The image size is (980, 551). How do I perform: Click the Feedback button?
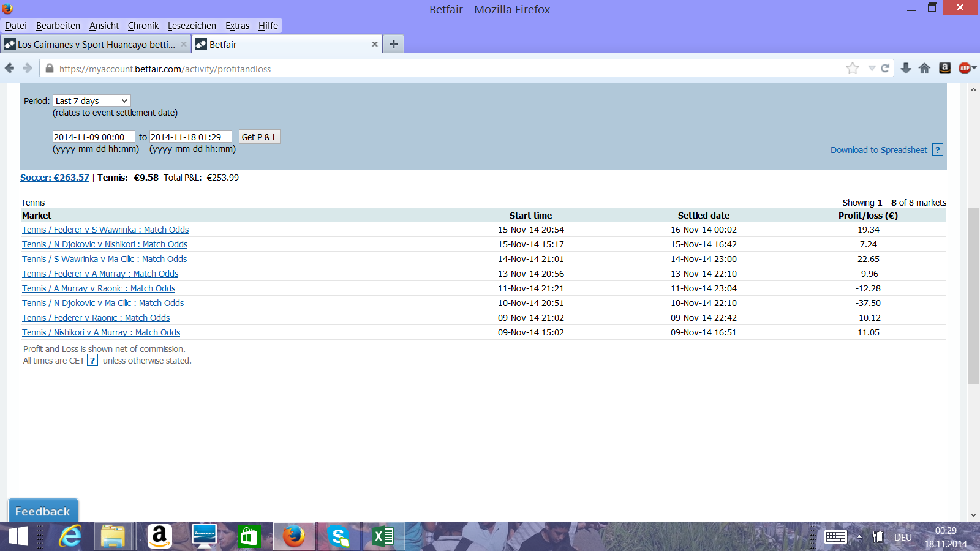coord(43,511)
